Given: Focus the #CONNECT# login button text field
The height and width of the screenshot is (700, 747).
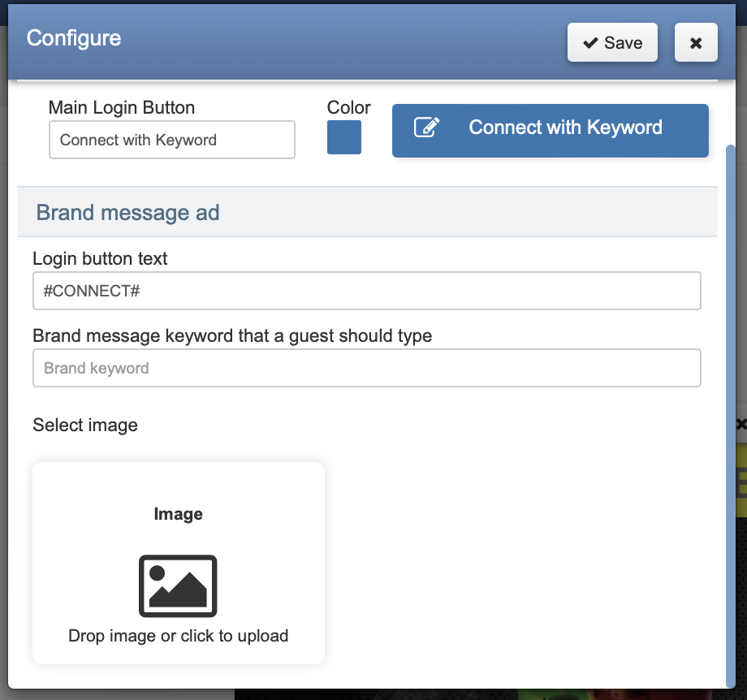Looking at the screenshot, I should tap(366, 291).
